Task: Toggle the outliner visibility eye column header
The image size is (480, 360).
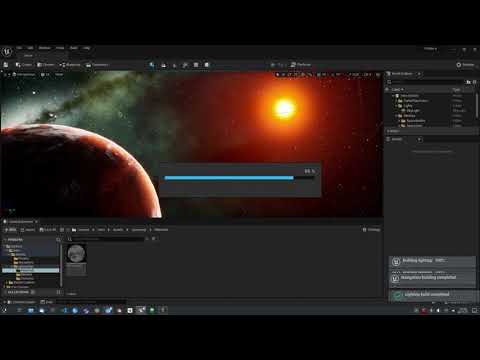Action: tap(387, 90)
